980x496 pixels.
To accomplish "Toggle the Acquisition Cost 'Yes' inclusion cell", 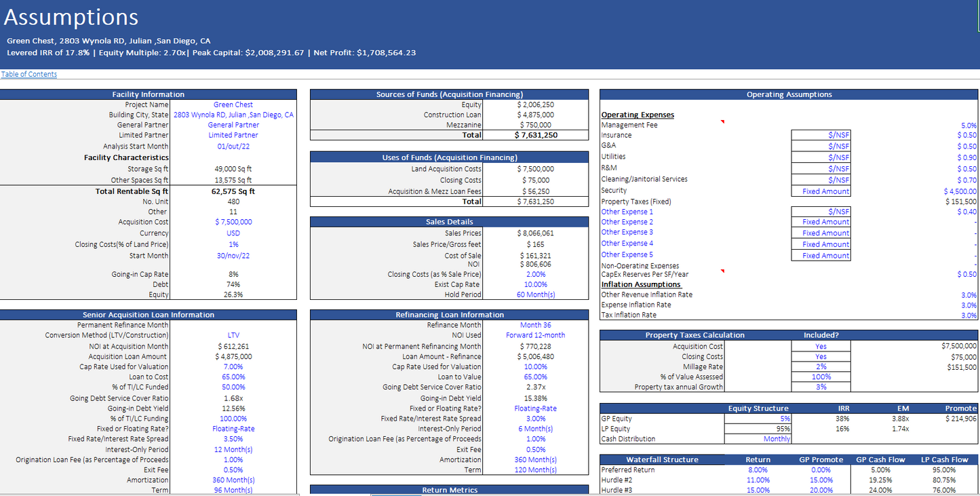I will [x=821, y=346].
